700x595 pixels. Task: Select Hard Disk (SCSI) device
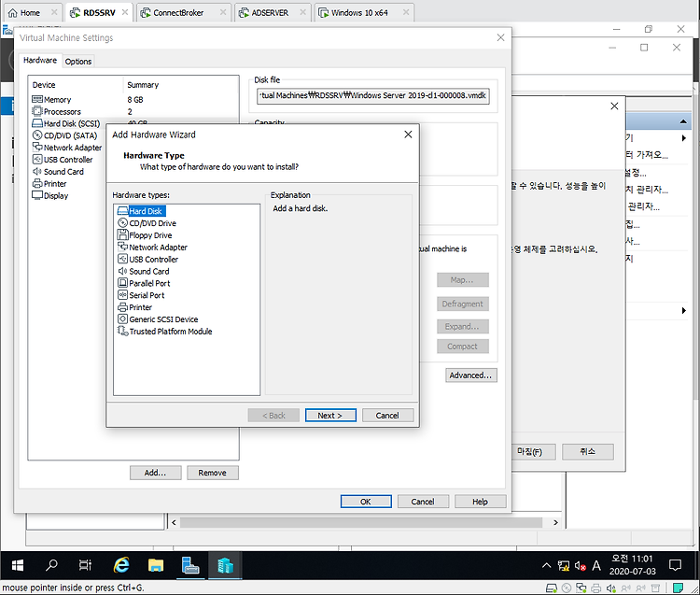click(x=67, y=123)
